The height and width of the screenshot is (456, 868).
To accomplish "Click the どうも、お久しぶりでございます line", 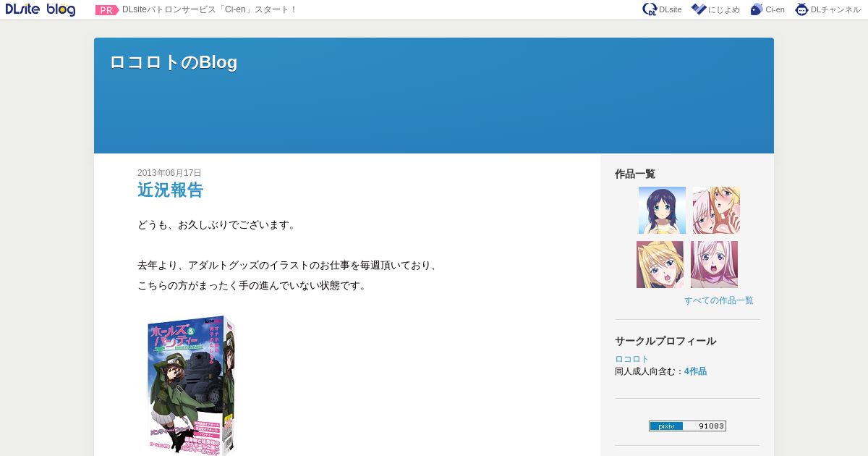I will tap(217, 225).
